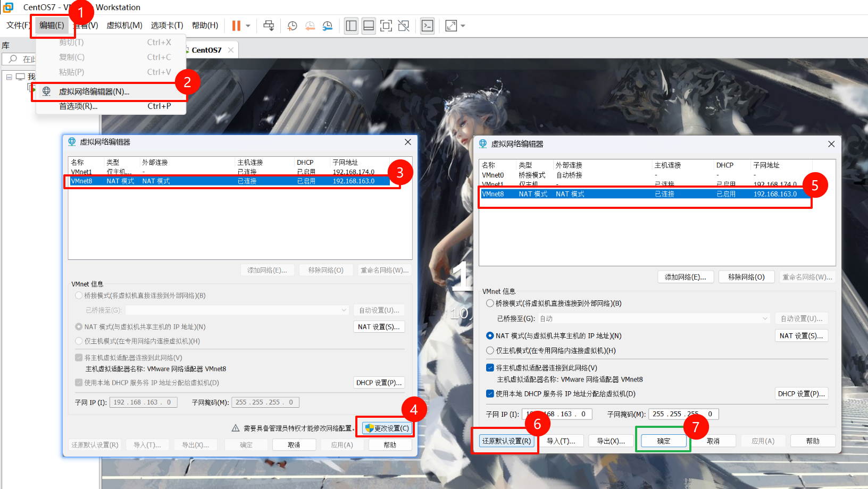Image resolution: width=868 pixels, height=489 pixels.
Task: Open 已桥接至 dropdown in the right dialog
Action: pyautogui.click(x=654, y=318)
